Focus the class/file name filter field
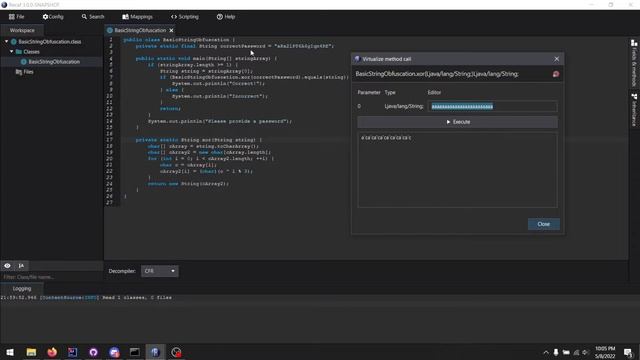Viewport: 640px width, 360px height. click(x=51, y=277)
